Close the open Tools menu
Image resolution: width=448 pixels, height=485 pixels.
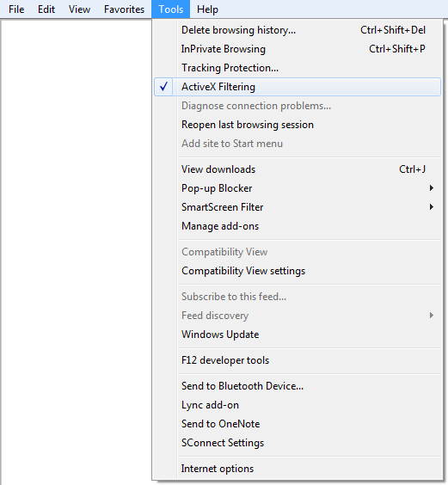click(171, 9)
